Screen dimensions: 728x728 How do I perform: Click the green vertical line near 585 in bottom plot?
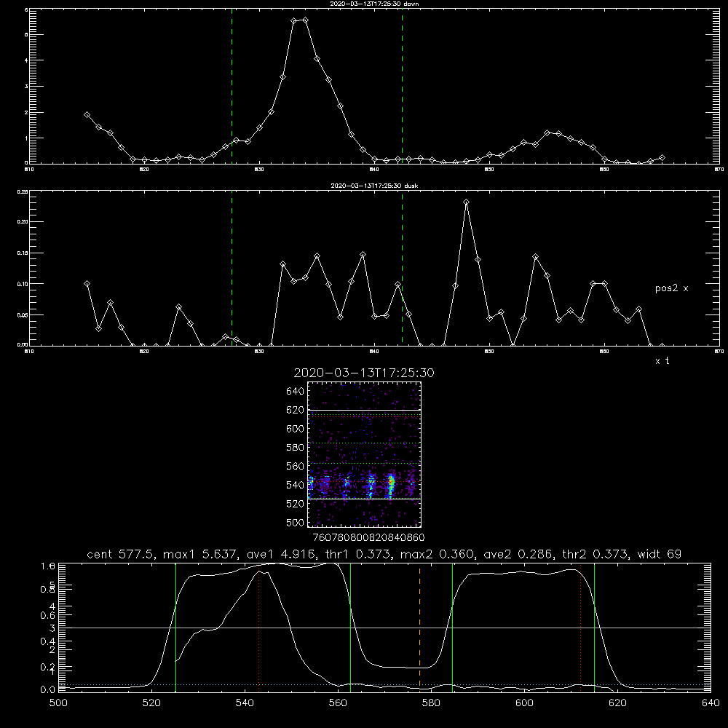[452, 628]
